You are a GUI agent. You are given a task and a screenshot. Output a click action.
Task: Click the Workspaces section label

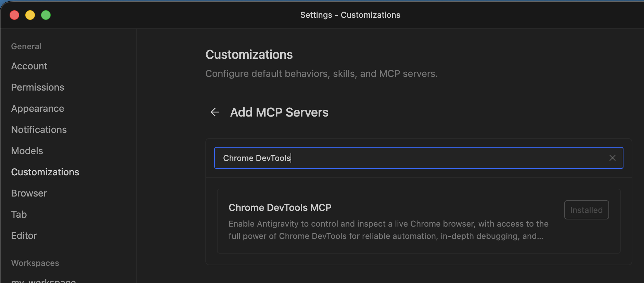click(35, 263)
